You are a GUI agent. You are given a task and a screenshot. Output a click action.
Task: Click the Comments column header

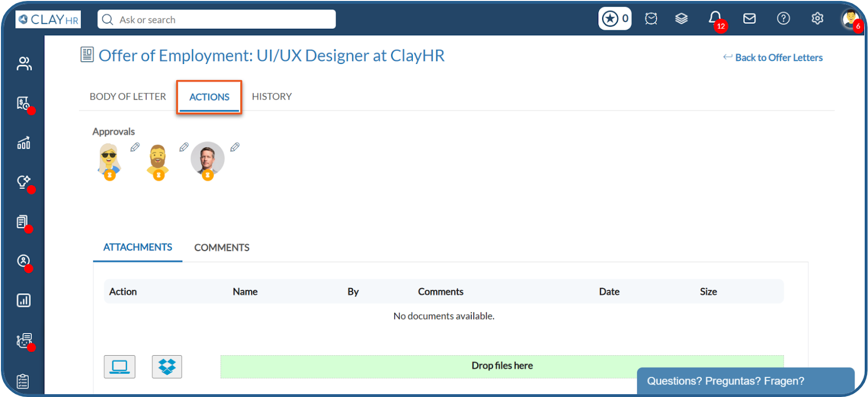click(x=441, y=292)
